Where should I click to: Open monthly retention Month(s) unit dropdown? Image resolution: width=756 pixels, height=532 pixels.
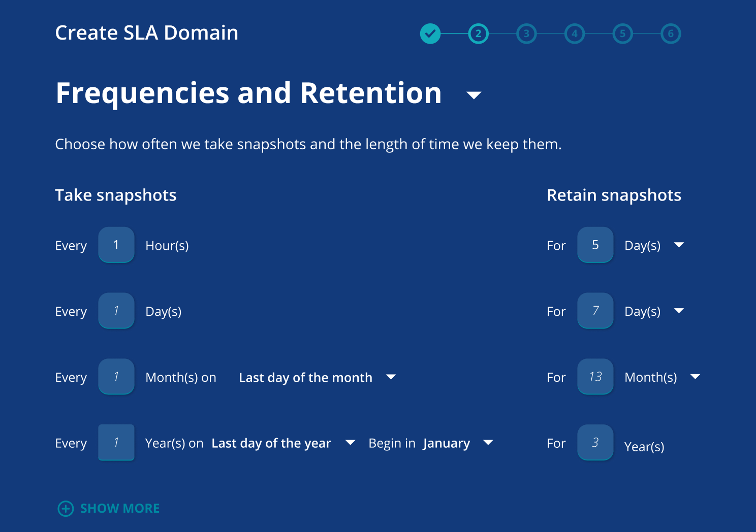coord(695,377)
